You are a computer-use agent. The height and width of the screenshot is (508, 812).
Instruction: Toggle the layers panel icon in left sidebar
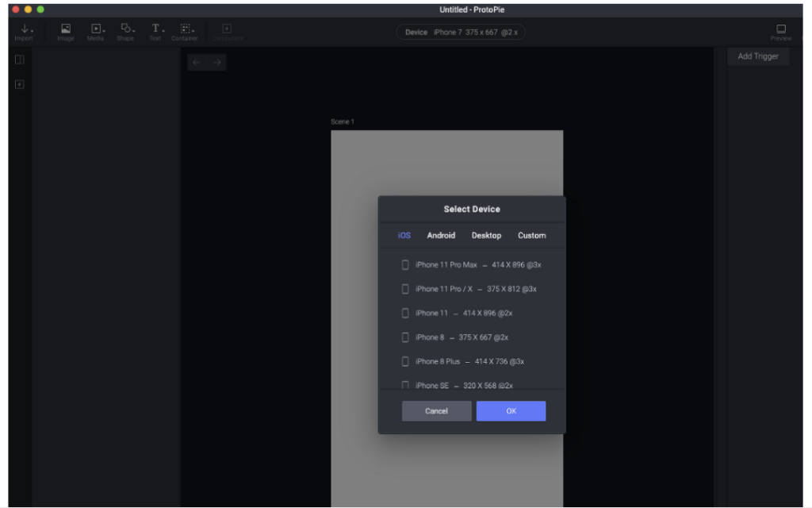20,60
